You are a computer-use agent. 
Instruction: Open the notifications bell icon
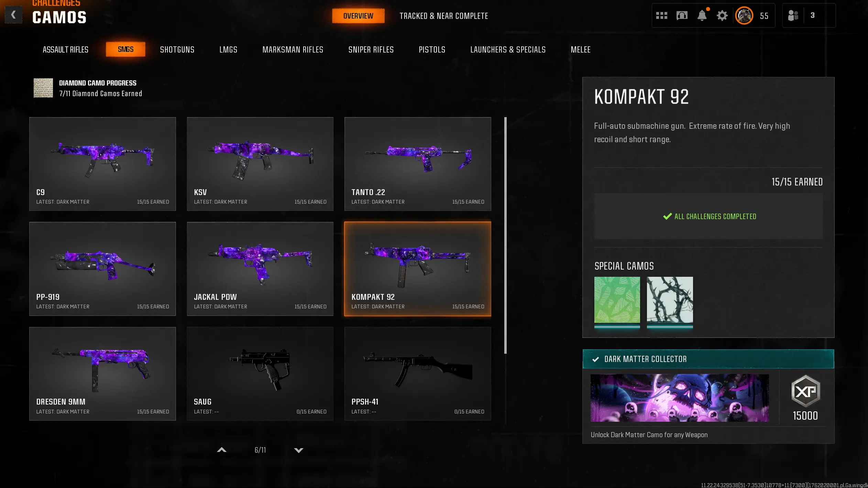coord(702,15)
